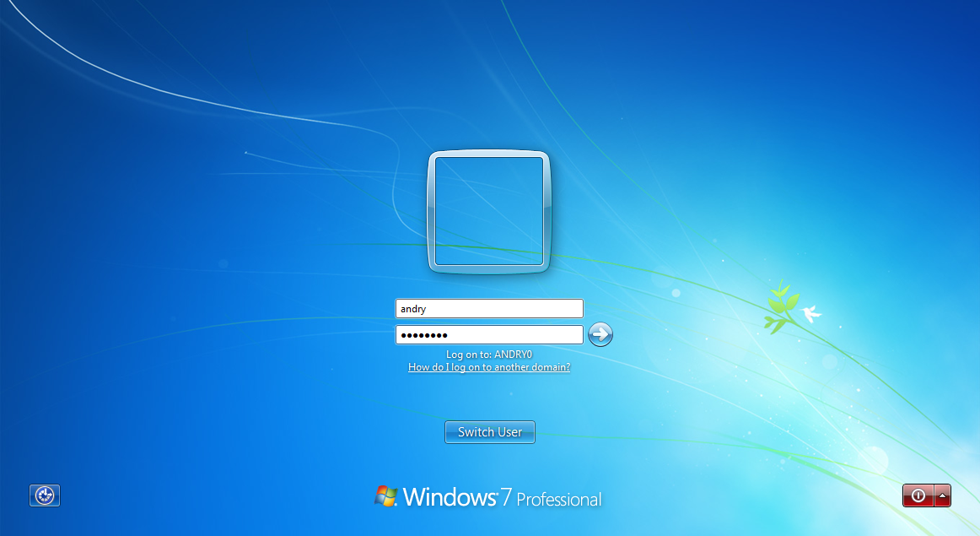Click the shutdown power icon bottom right

[x=917, y=495]
